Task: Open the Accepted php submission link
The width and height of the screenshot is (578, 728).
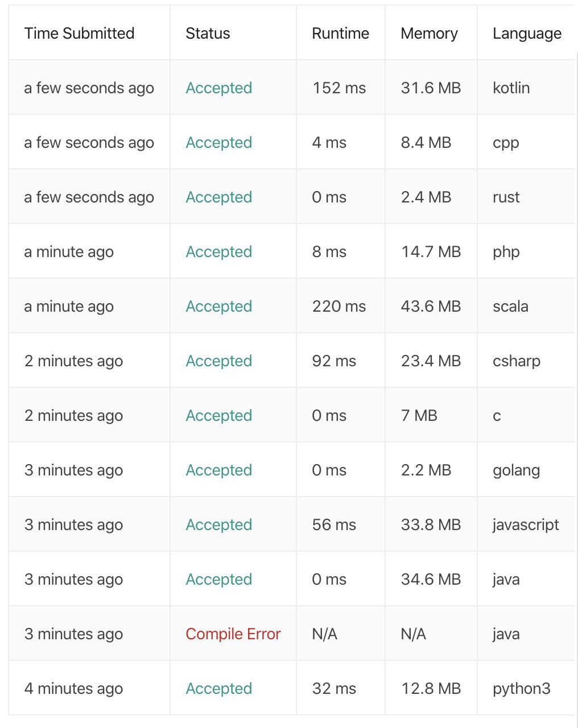Action: (x=218, y=252)
